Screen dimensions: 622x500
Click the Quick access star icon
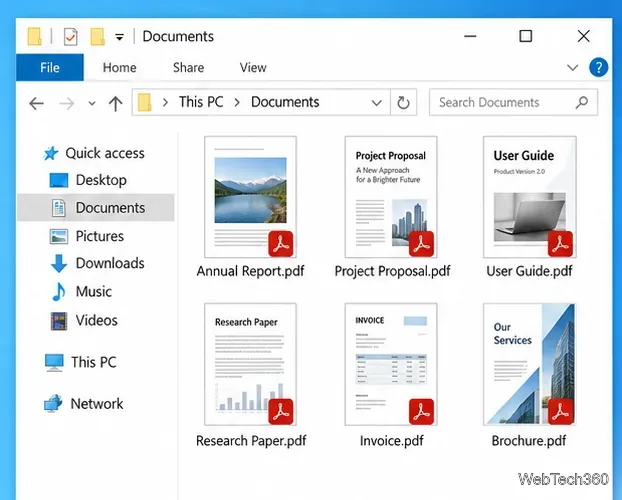(51, 153)
